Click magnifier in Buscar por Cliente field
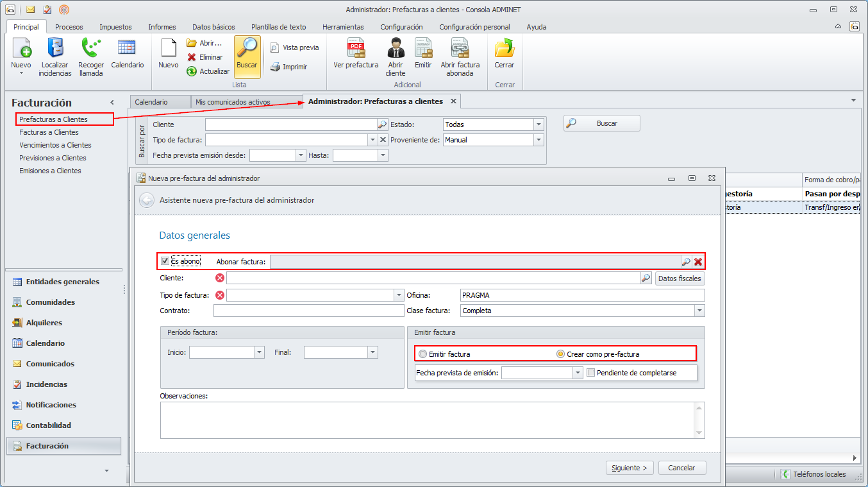 [382, 124]
